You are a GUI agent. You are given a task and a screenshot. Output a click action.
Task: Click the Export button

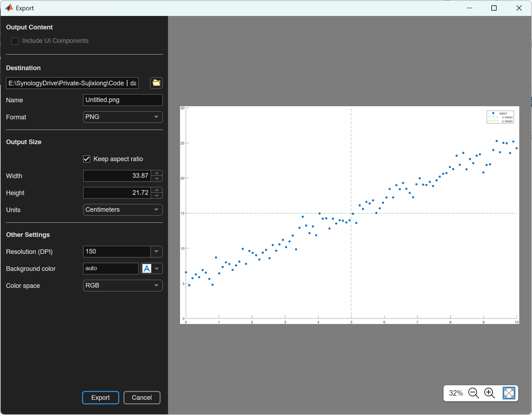(100, 398)
